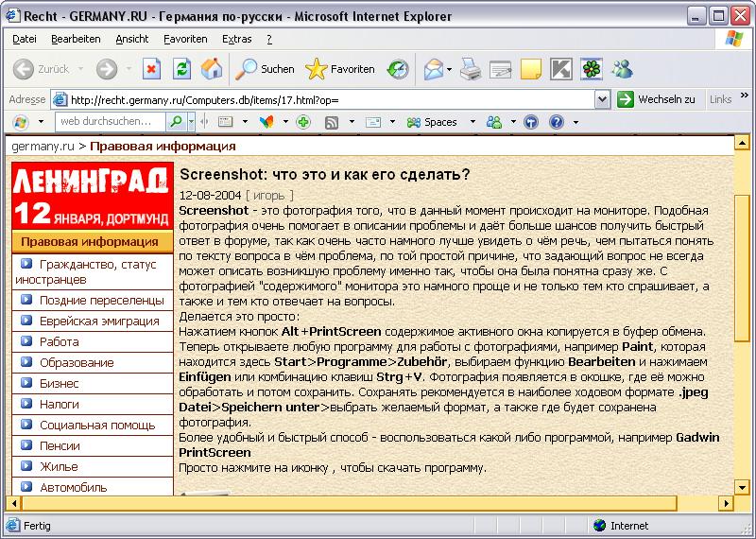Click the Wechseln zu go button
The width and height of the screenshot is (756, 539).
tap(656, 99)
